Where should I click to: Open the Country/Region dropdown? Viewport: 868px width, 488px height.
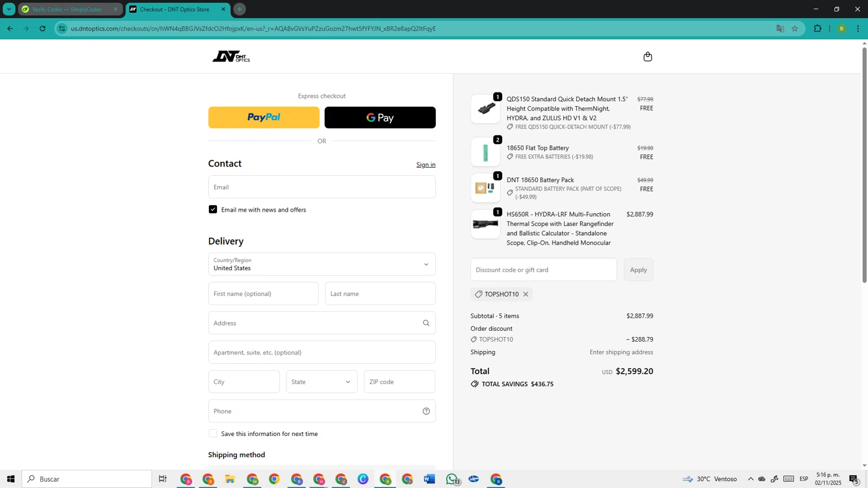[x=322, y=264]
